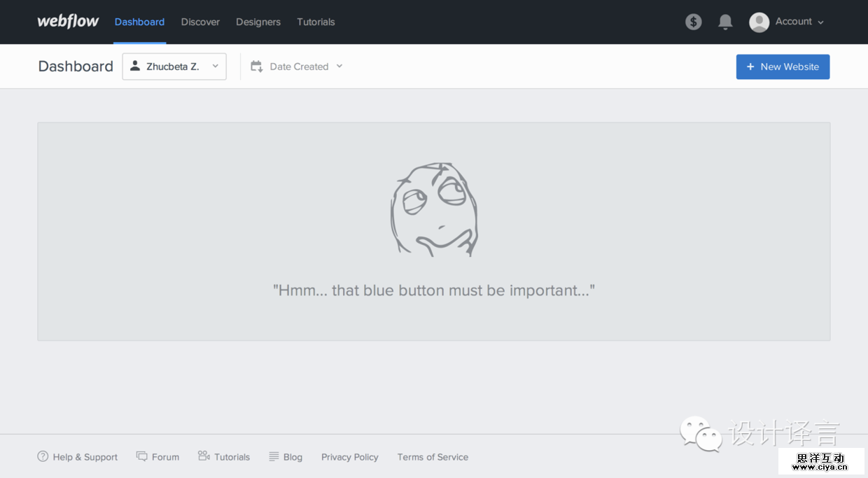
Task: Click the Blog lines icon in footer
Action: 274,456
